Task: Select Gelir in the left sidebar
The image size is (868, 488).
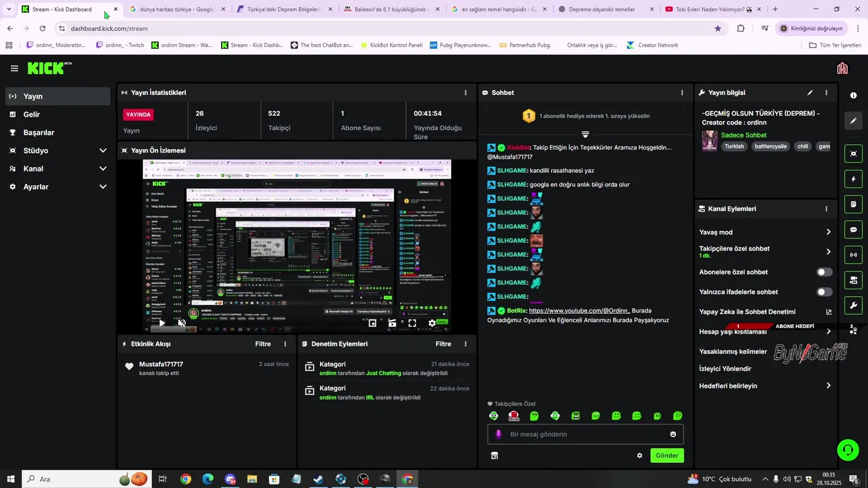Action: tap(58, 115)
